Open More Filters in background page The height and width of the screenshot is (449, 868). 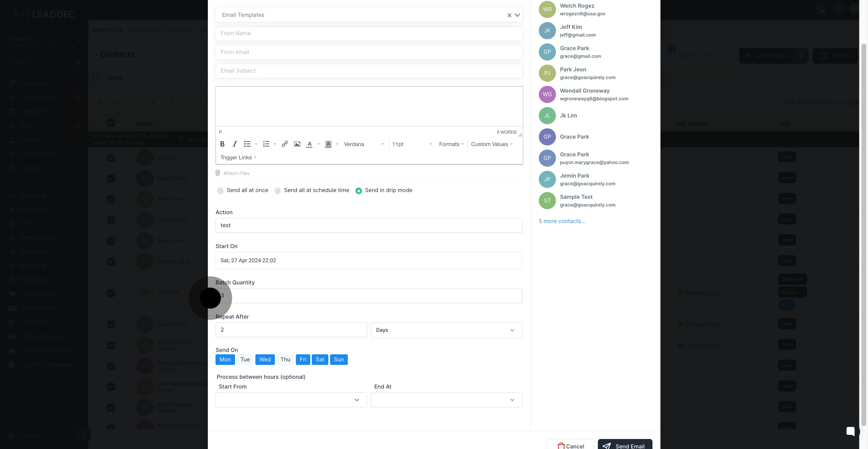pyautogui.click(x=703, y=56)
